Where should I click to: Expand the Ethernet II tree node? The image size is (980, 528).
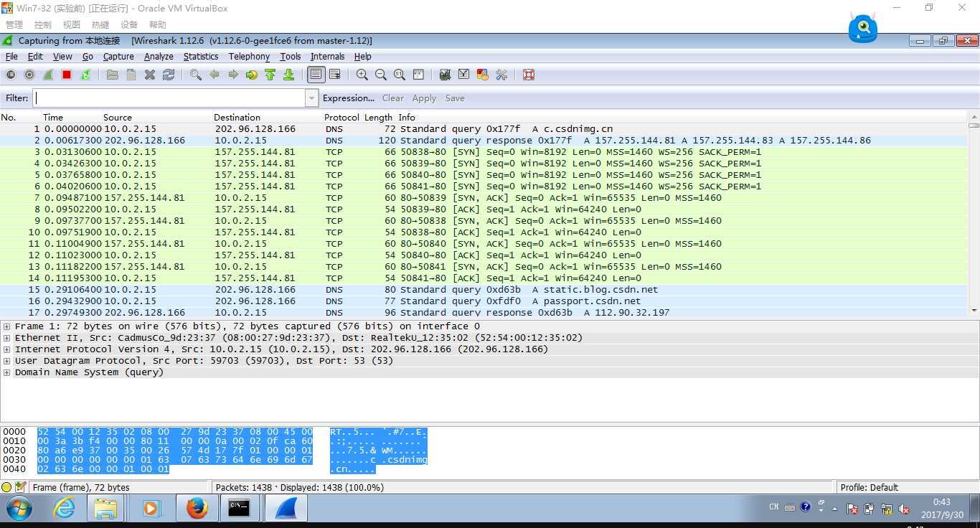pyautogui.click(x=6, y=338)
